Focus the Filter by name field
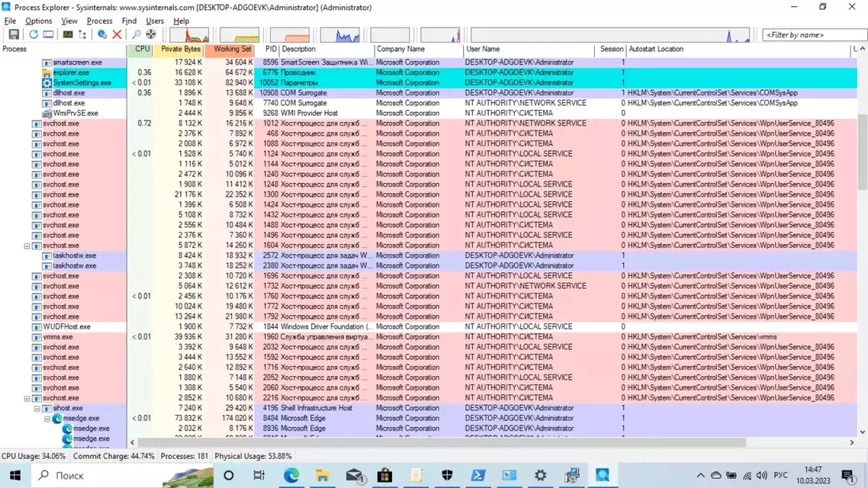Screen dimensions: 868x488 (x=815, y=35)
